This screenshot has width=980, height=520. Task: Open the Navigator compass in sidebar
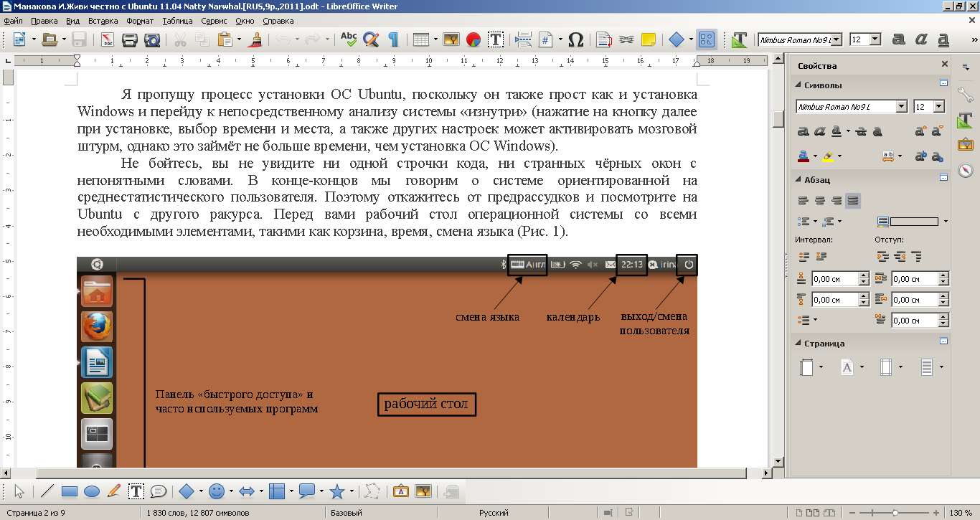(965, 170)
